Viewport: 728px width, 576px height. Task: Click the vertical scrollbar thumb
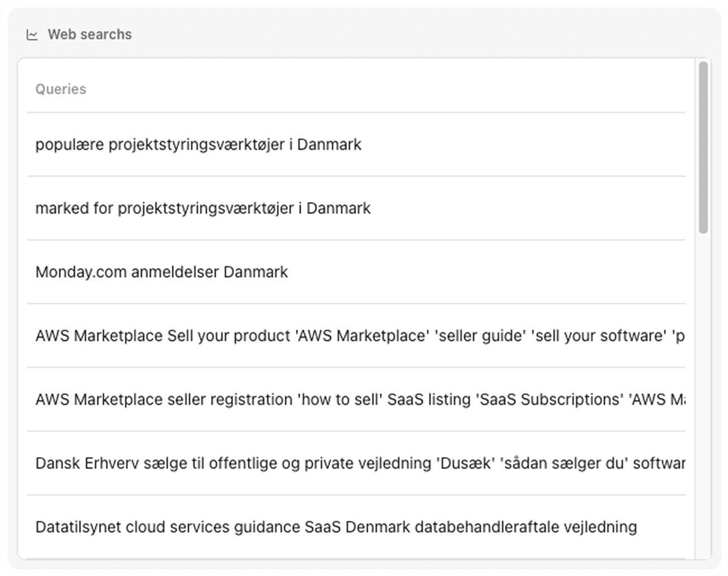click(703, 148)
